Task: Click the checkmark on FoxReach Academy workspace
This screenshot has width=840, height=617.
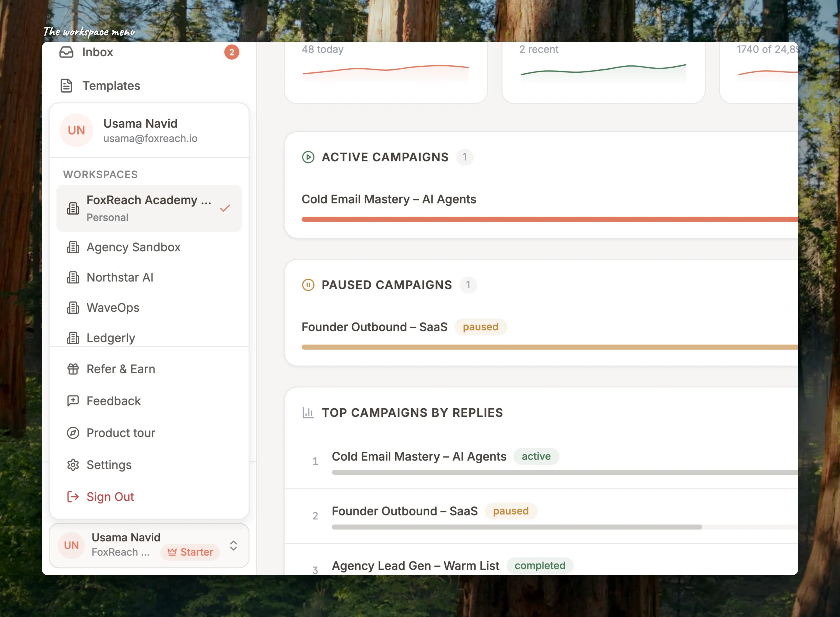Action: click(225, 208)
